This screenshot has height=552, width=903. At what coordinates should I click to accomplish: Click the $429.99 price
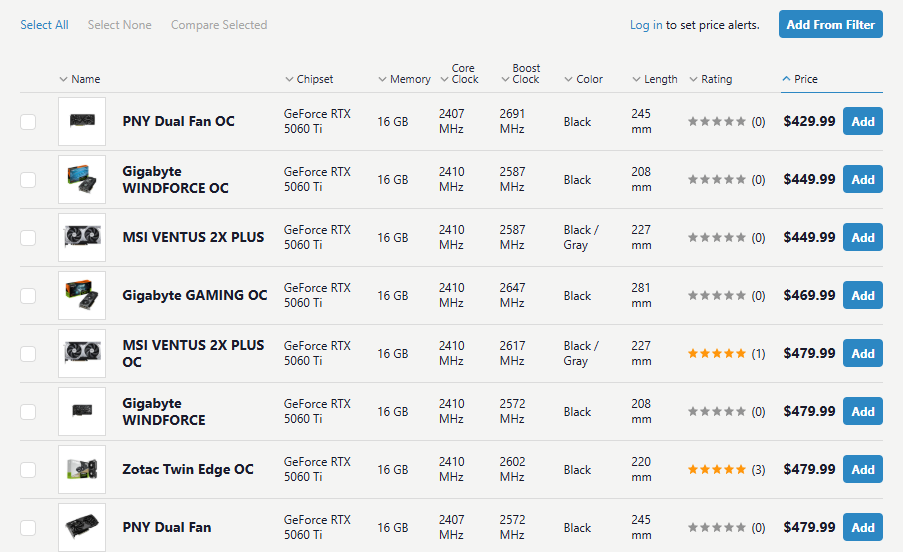tap(809, 121)
